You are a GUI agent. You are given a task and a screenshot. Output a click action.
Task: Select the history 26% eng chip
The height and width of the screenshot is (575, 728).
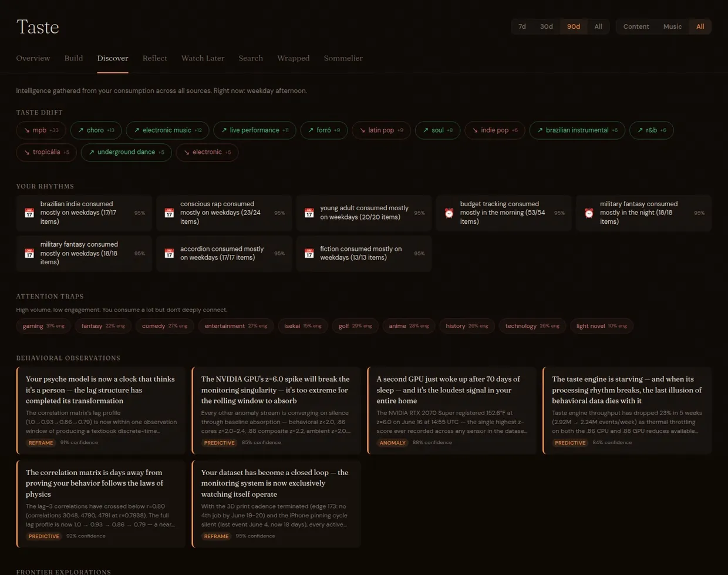click(x=467, y=326)
